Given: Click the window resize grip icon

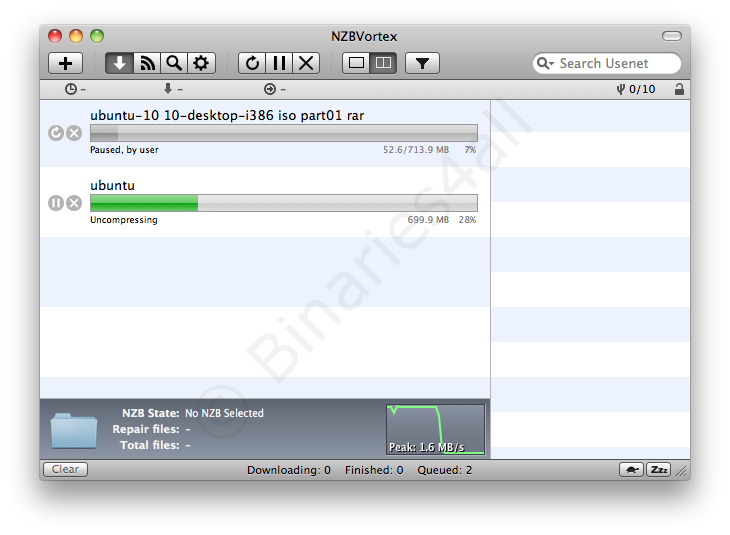Looking at the screenshot, I should pos(682,472).
